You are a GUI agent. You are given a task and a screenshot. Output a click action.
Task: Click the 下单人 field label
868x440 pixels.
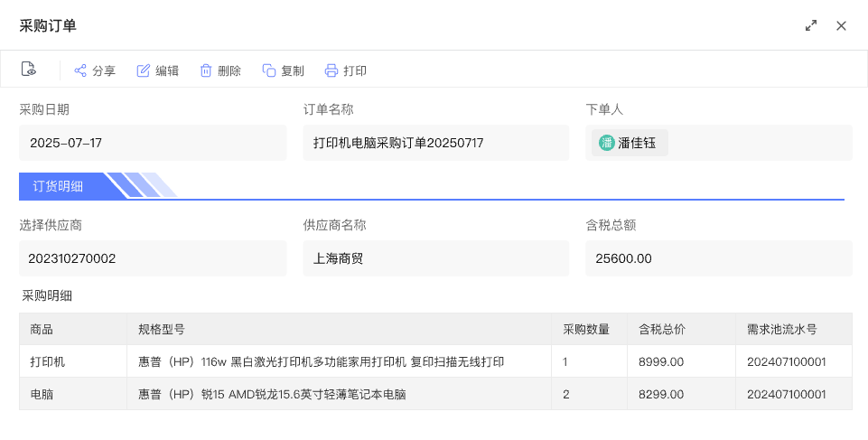click(x=604, y=109)
